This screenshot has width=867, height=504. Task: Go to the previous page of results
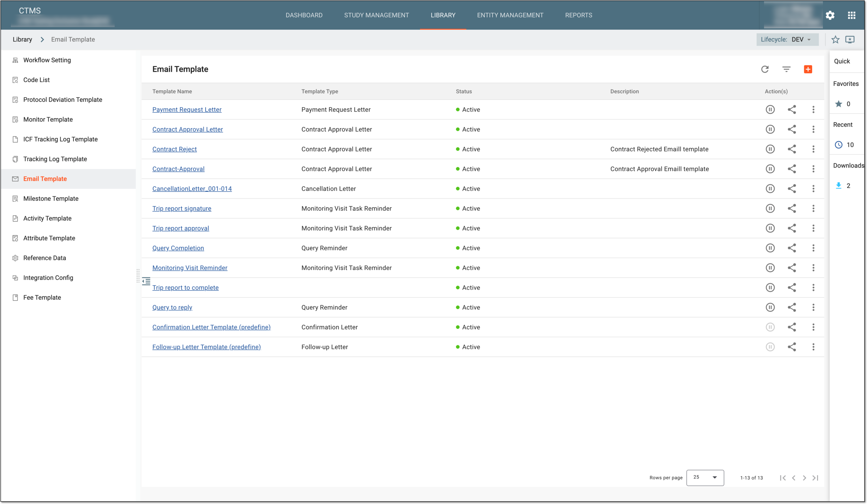click(x=793, y=478)
